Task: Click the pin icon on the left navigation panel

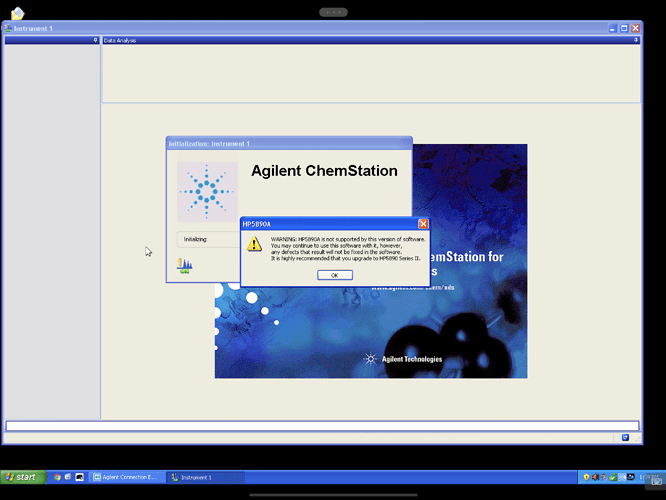Action: (95, 40)
